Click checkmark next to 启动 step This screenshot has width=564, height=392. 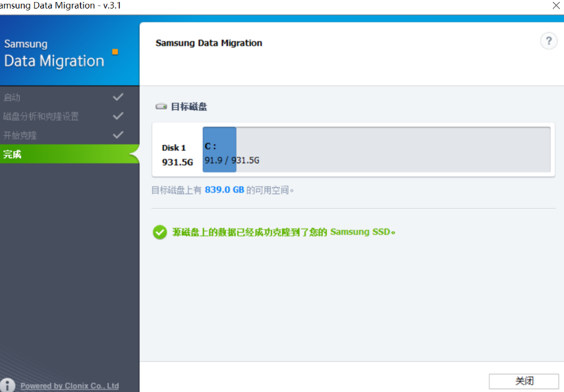click(x=118, y=97)
